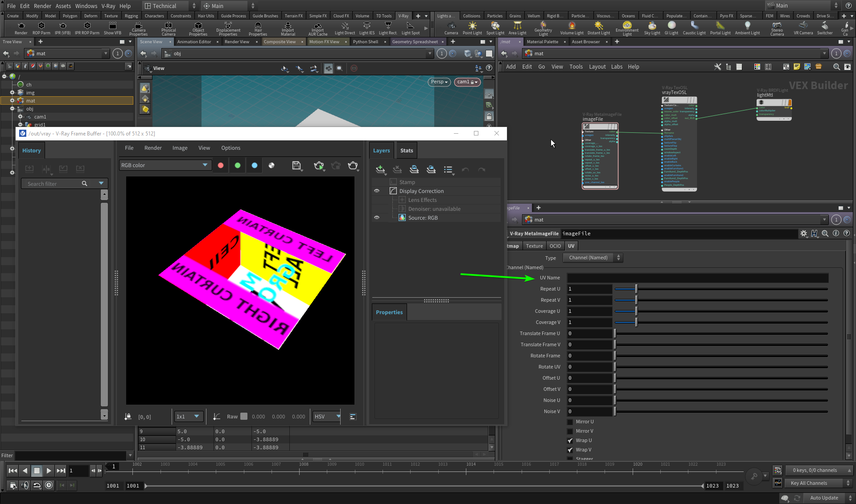Image resolution: width=856 pixels, height=504 pixels.
Task: Open the UV Type Channel (Named) dropdown
Action: [593, 258]
